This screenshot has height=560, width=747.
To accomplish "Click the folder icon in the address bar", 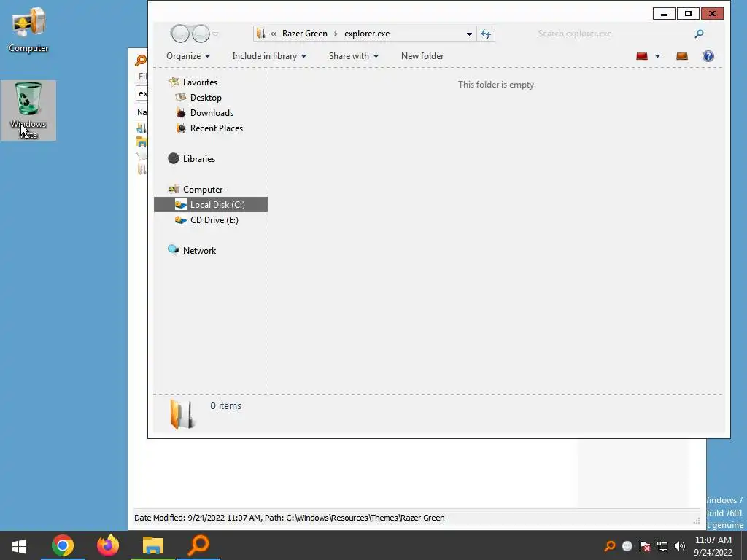I will pos(260,34).
